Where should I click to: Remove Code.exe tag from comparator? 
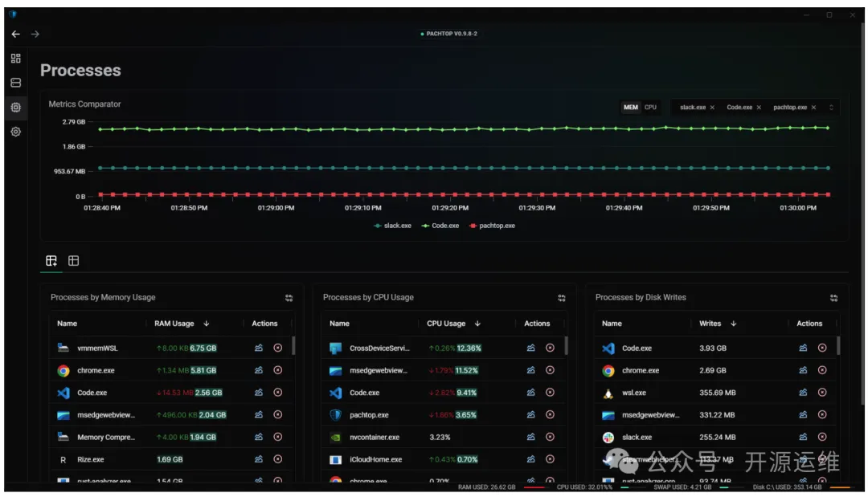(x=759, y=107)
